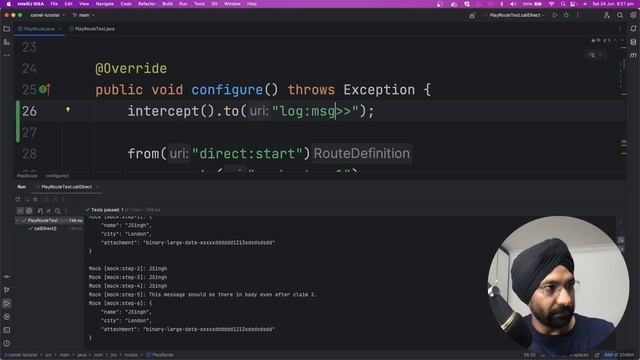Click the editor vertical scrollbar
The height and width of the screenshot is (360, 640).
click(624, 65)
